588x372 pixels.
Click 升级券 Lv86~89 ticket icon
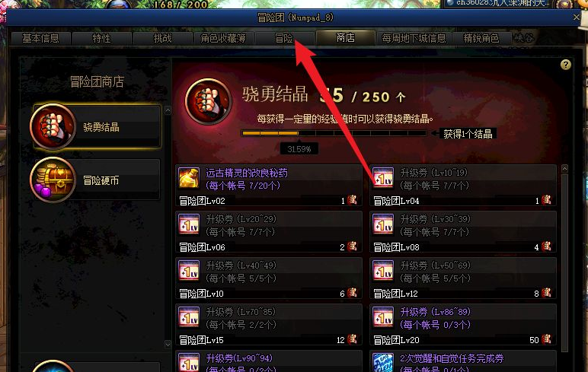pyautogui.click(x=383, y=317)
